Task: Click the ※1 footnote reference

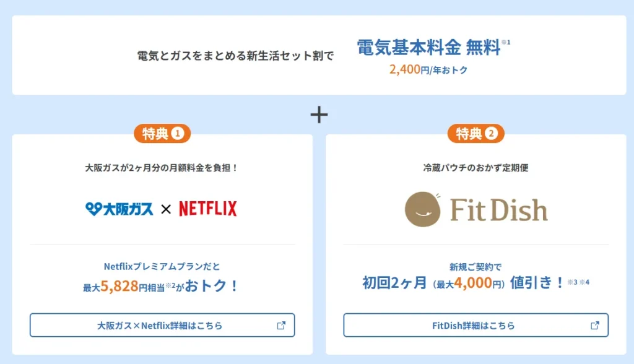Action: (x=506, y=42)
